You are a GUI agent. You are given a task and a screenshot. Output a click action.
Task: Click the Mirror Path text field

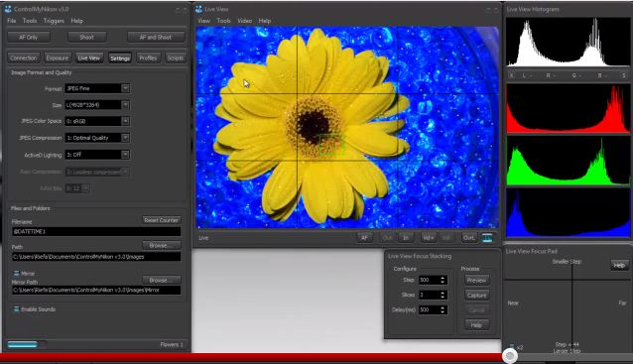click(96, 291)
